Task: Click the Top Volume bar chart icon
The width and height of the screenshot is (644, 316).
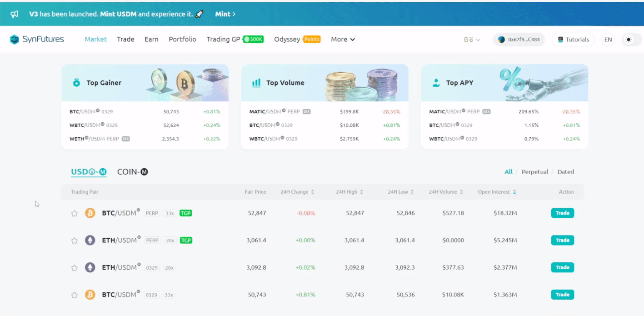Action: pyautogui.click(x=256, y=83)
